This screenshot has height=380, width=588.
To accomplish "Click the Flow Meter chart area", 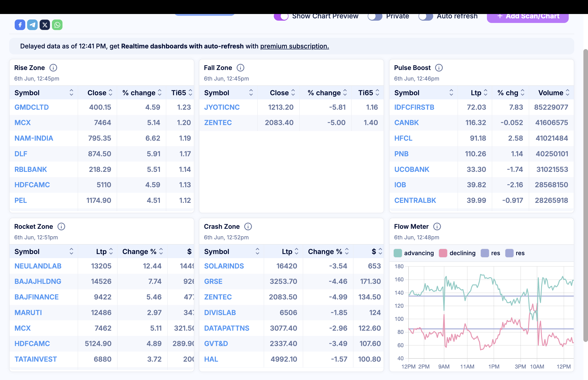I will click(491, 312).
